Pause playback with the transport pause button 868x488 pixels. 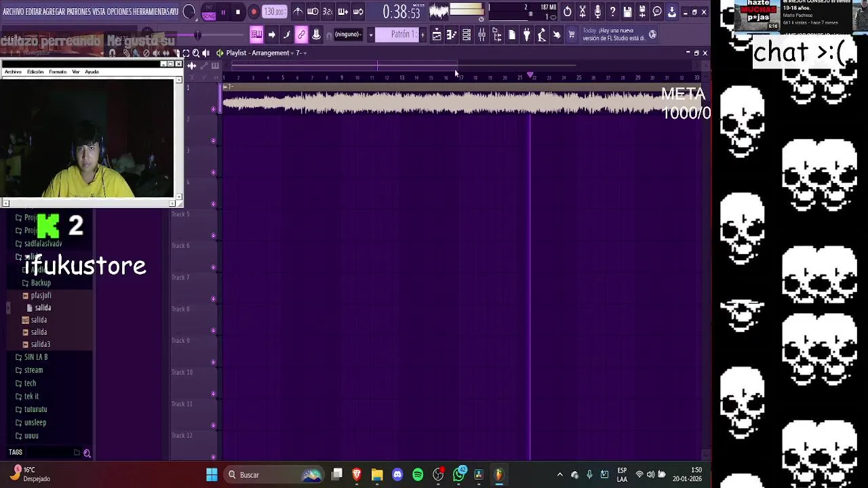[223, 12]
